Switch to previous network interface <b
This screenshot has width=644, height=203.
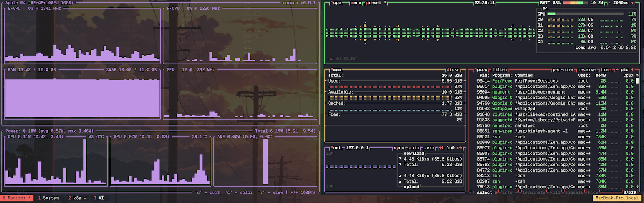(x=442, y=148)
